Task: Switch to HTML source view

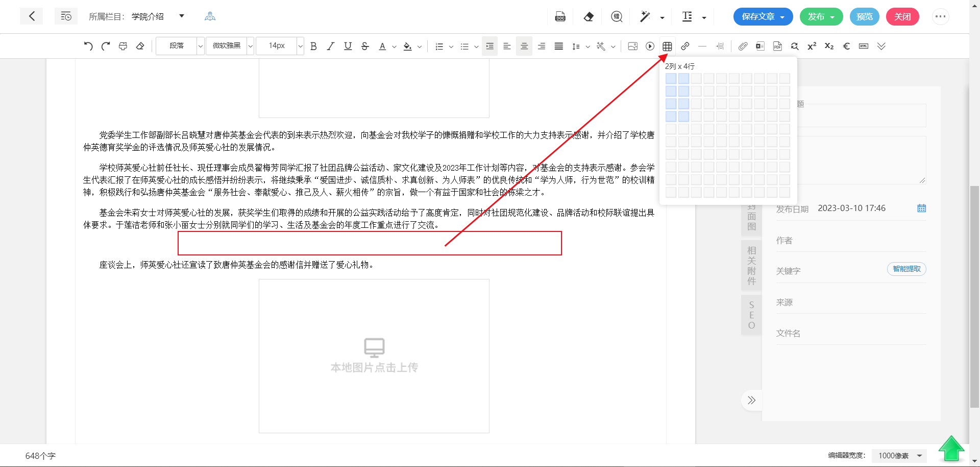Action: pos(863,46)
